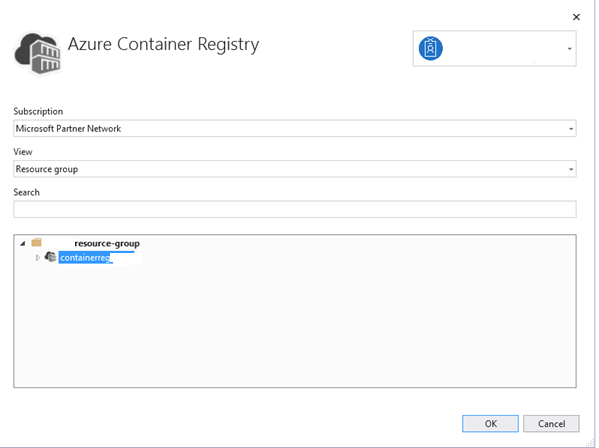Collapse the resource-group tree node
The height and width of the screenshot is (448, 599).
point(23,243)
